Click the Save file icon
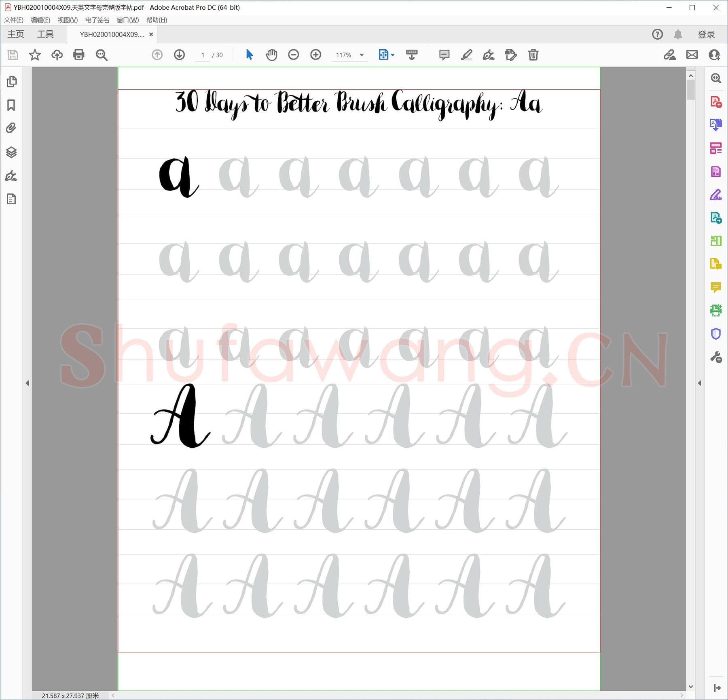This screenshot has height=700, width=728. pyautogui.click(x=13, y=55)
